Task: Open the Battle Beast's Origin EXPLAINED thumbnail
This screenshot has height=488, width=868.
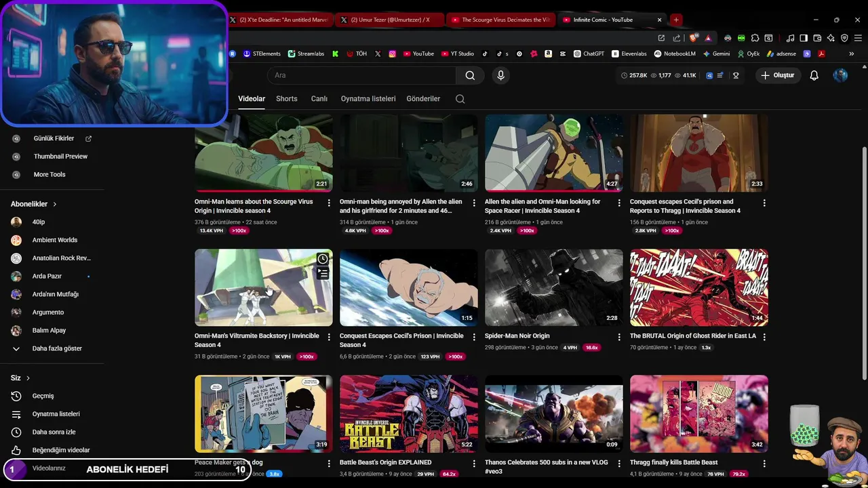Action: pos(408,413)
